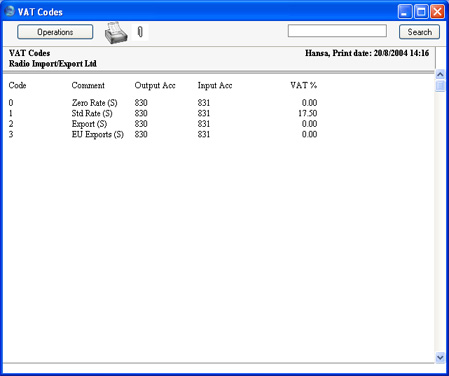Click the scroll down arrow
Screen dimensions: 449x376
tap(440, 358)
